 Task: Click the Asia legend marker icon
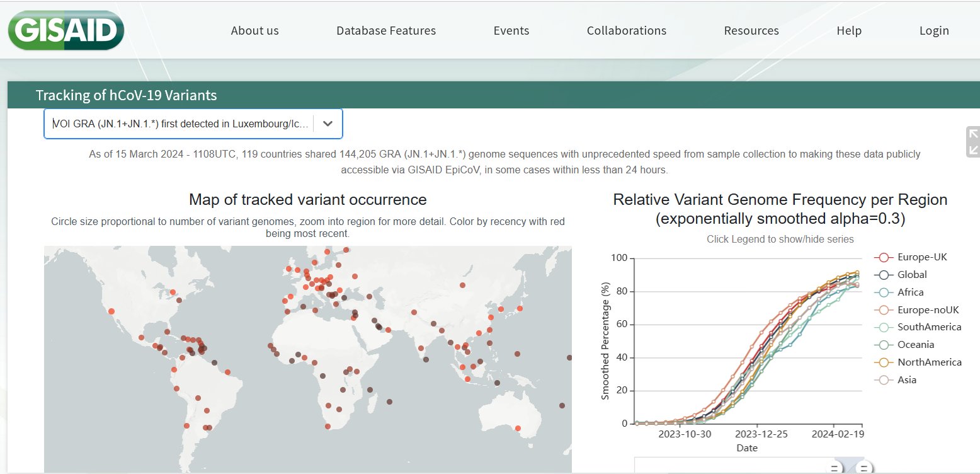click(884, 380)
